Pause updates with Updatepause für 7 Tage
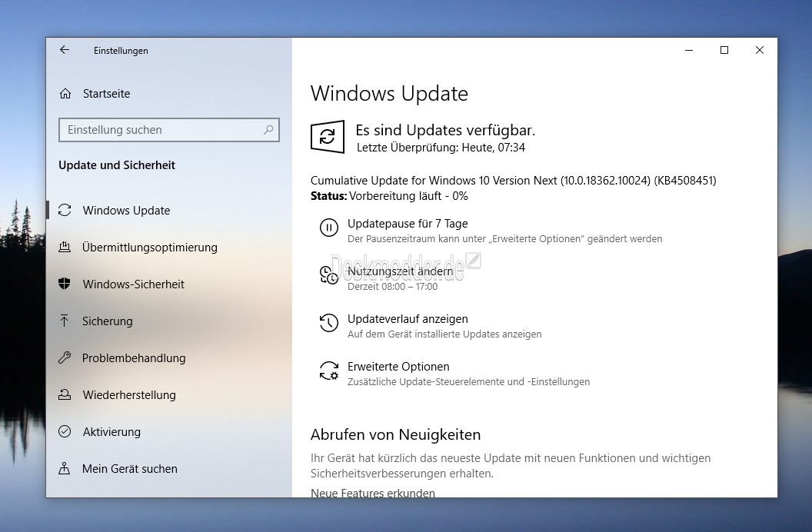This screenshot has width=812, height=532. click(x=408, y=224)
